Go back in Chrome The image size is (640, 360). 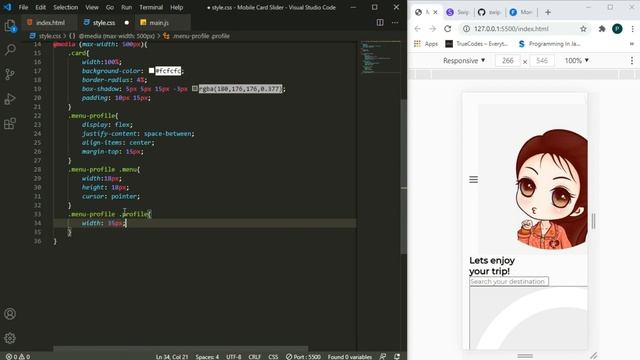pyautogui.click(x=417, y=29)
